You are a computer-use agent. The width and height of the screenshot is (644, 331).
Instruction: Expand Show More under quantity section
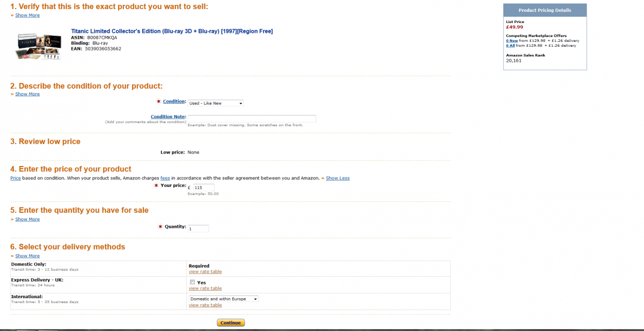pyautogui.click(x=27, y=219)
